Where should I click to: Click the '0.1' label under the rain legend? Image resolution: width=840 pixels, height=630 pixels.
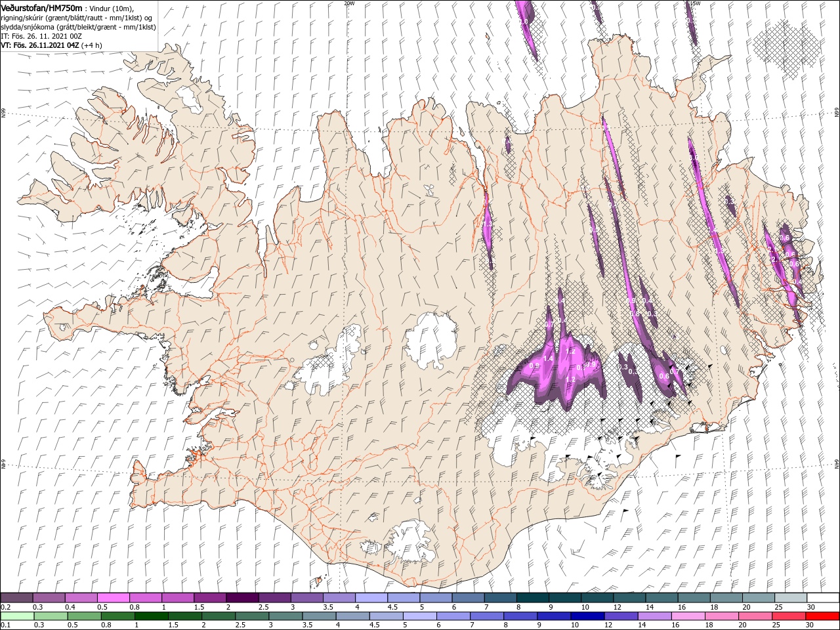coord(6,625)
